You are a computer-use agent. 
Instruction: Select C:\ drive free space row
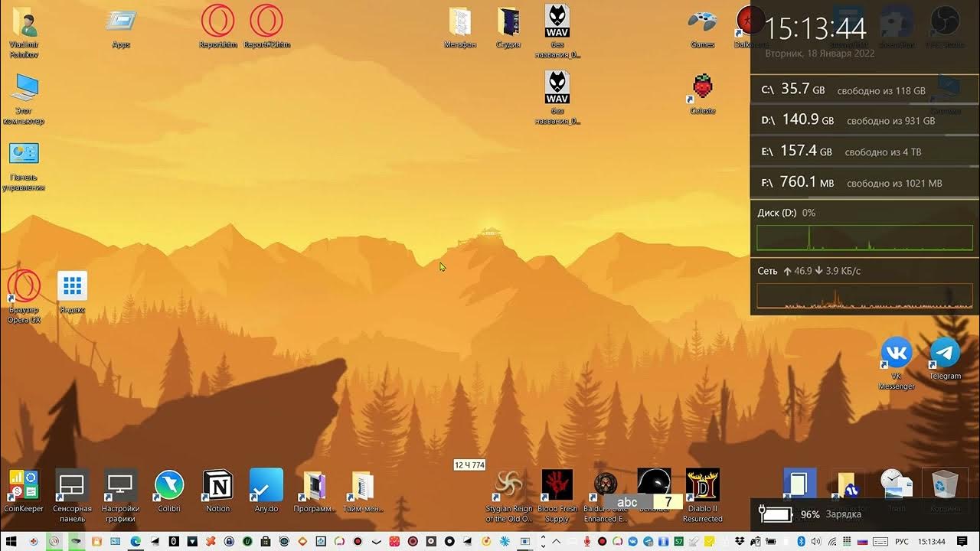(865, 90)
